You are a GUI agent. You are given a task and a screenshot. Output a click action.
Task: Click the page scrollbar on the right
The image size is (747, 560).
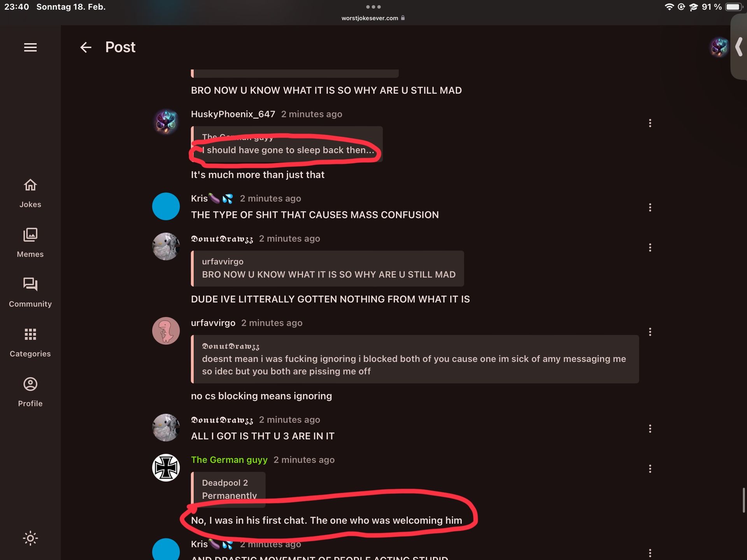tap(743, 500)
